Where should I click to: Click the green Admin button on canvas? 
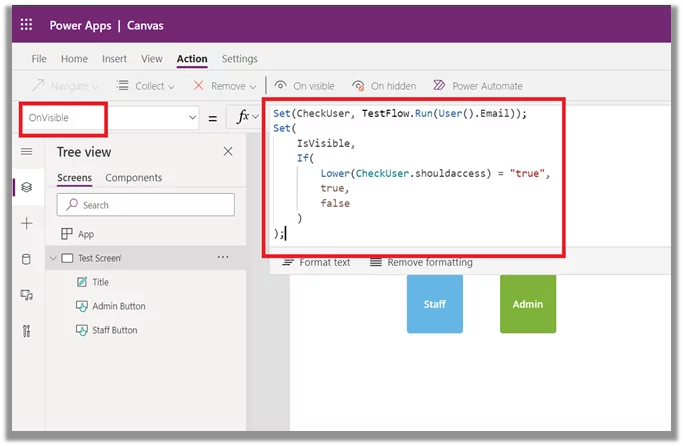tap(528, 304)
